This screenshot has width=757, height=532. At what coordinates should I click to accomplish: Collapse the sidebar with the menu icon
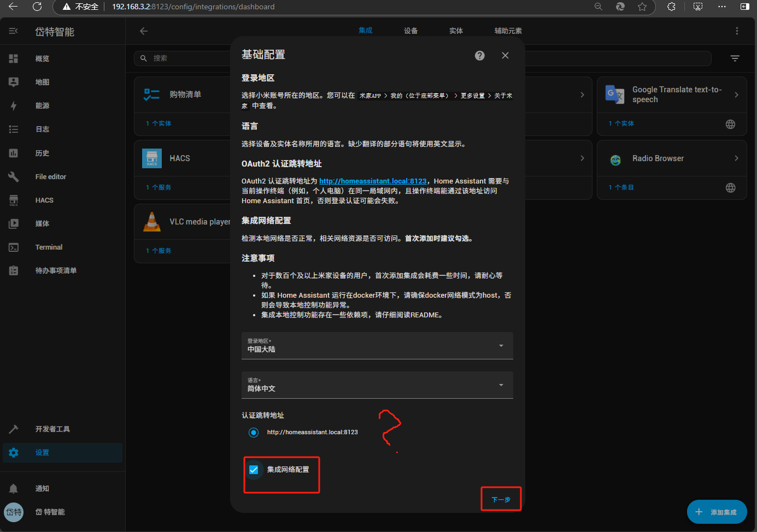point(14,31)
